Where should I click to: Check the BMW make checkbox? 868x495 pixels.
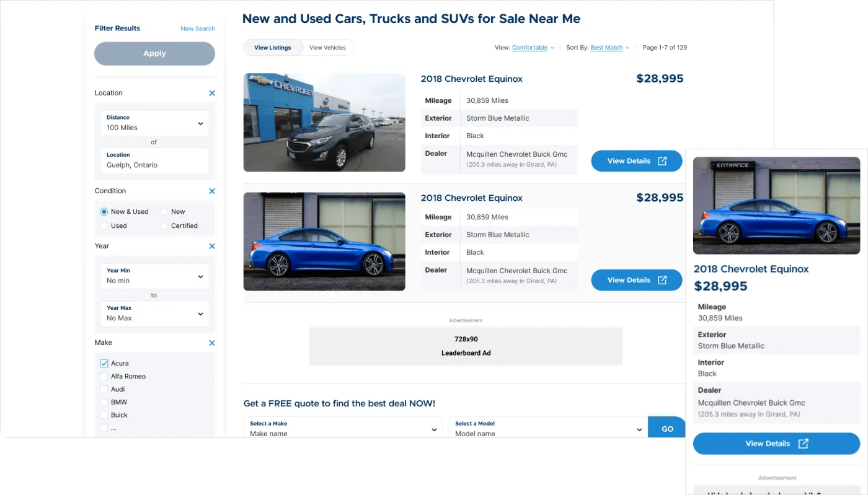(x=105, y=401)
